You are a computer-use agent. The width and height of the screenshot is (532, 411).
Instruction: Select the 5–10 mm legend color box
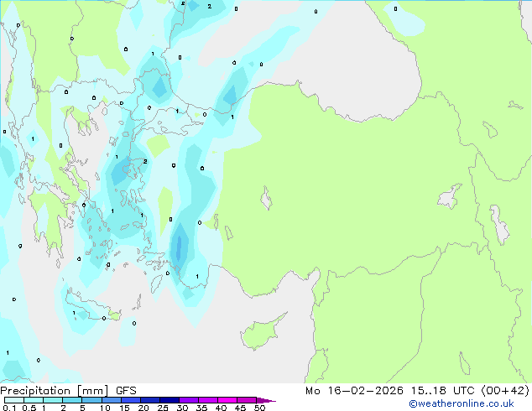point(91,400)
